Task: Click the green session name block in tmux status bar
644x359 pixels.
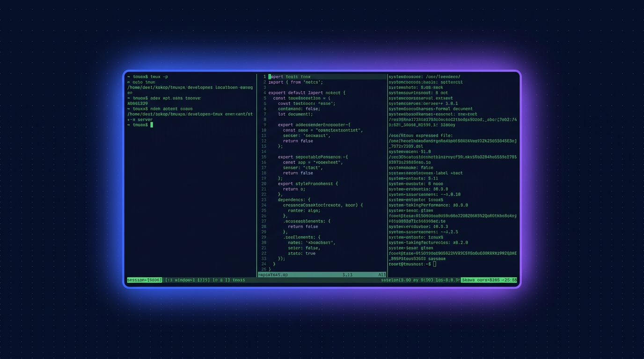Action: click(145, 280)
